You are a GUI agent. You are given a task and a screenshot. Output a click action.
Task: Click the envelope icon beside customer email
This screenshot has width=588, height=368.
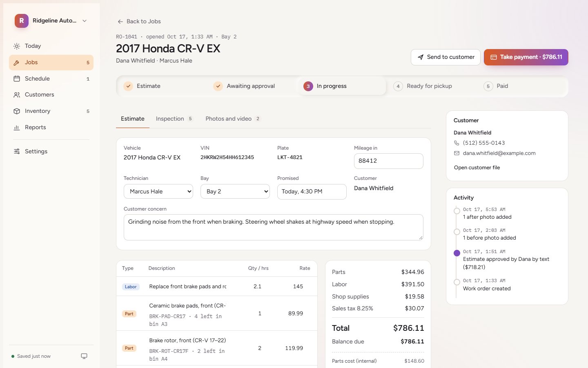[457, 153]
